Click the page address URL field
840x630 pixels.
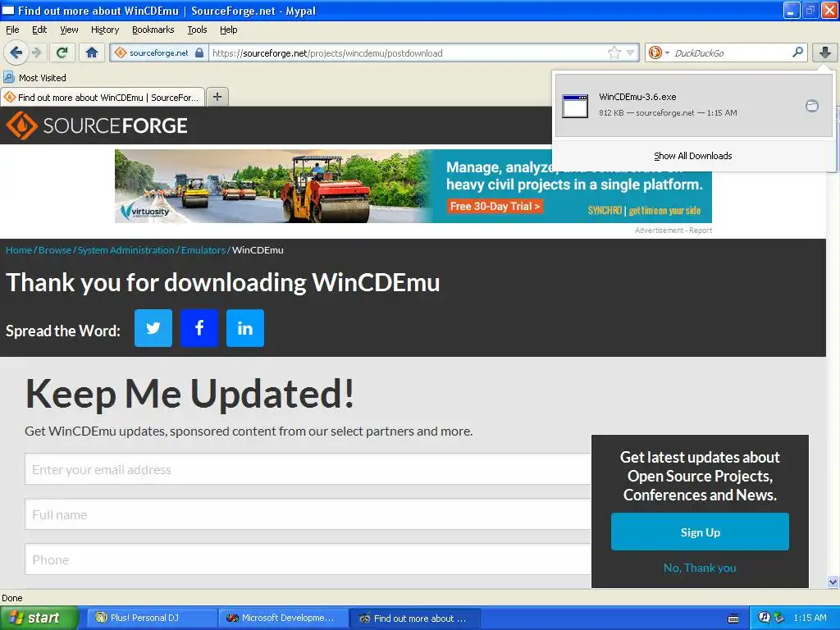(x=407, y=52)
